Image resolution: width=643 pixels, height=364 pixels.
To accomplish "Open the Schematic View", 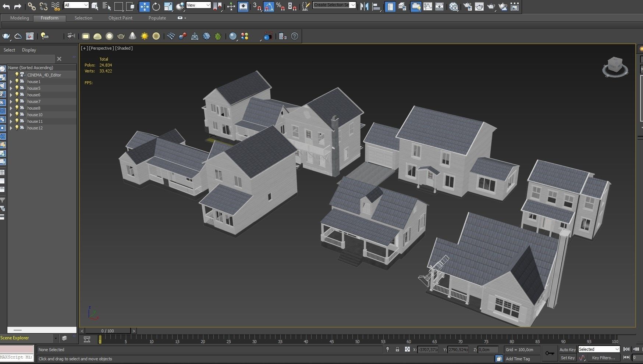I will (x=439, y=6).
